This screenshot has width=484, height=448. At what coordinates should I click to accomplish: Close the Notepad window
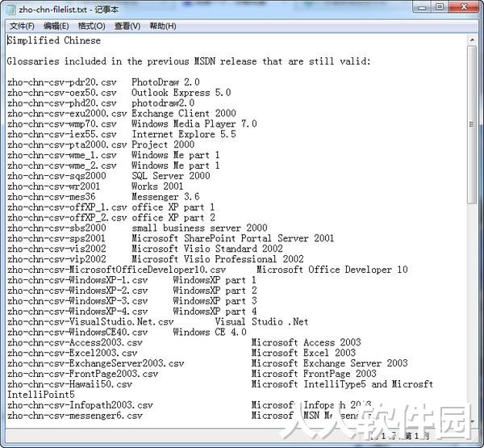464,7
